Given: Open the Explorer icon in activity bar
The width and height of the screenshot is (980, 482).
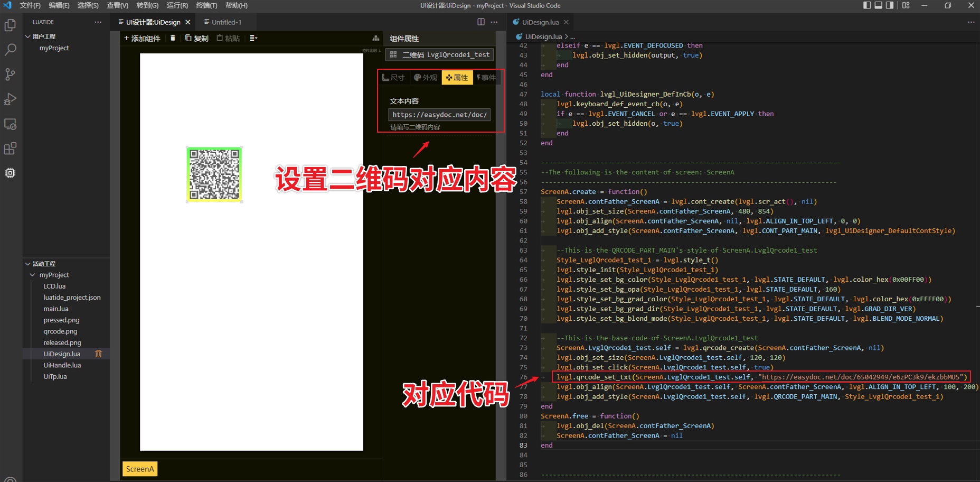Looking at the screenshot, I should 10,25.
